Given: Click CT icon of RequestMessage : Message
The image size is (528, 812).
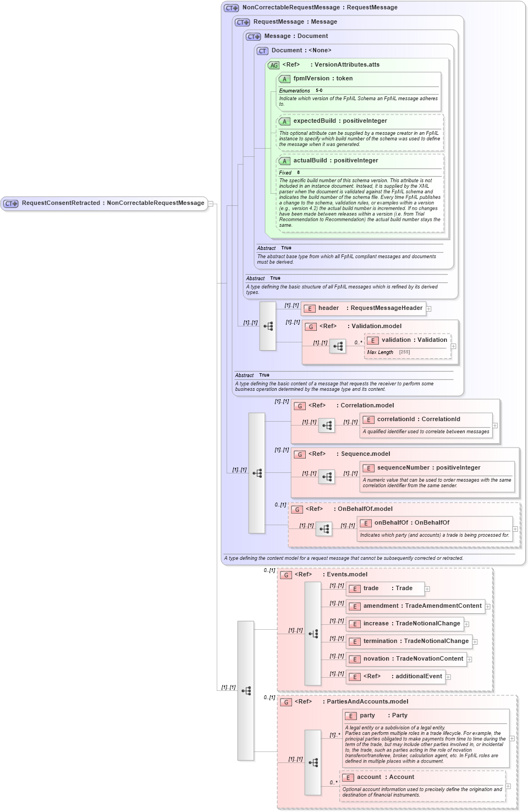Looking at the screenshot, I should 242,23.
